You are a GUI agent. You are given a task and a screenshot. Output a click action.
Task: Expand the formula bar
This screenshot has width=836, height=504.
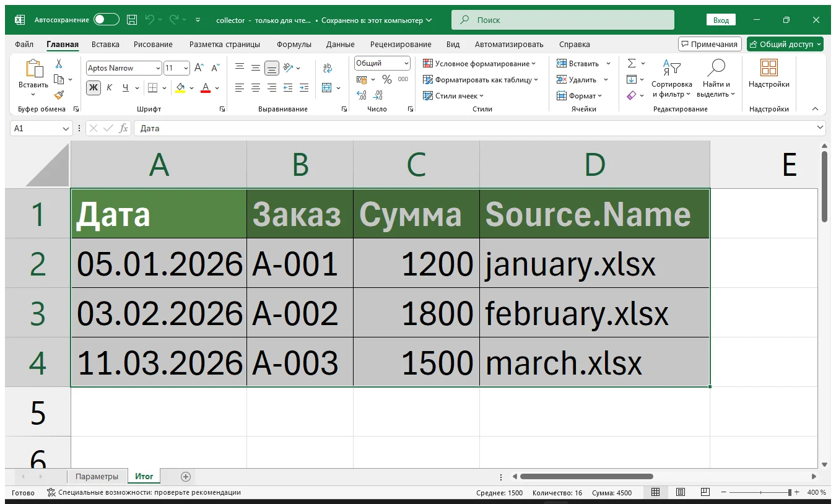pos(821,128)
